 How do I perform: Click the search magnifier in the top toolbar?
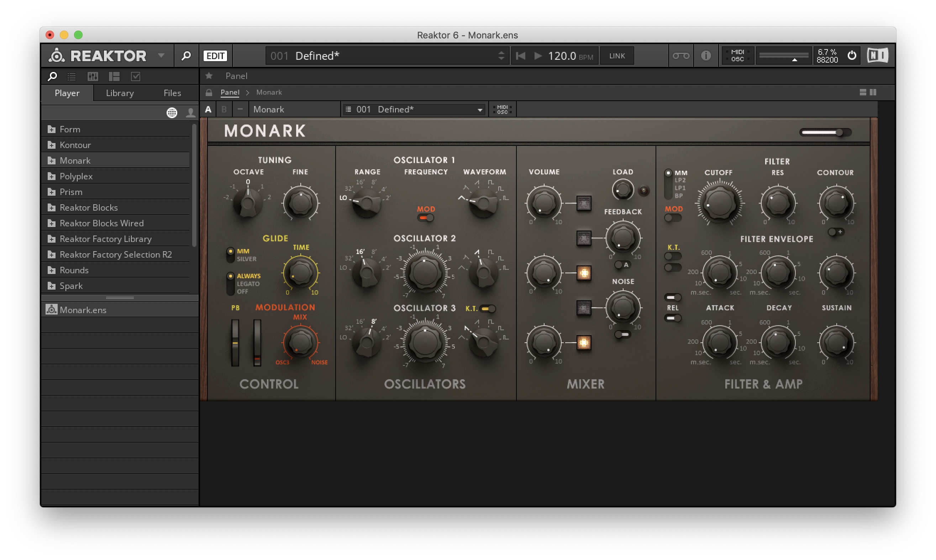186,56
